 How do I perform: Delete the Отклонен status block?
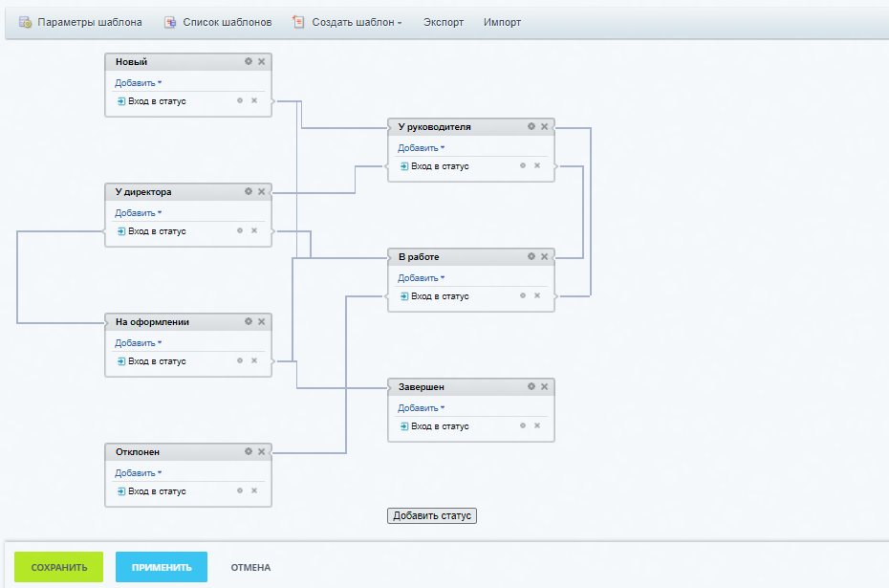[x=261, y=451]
